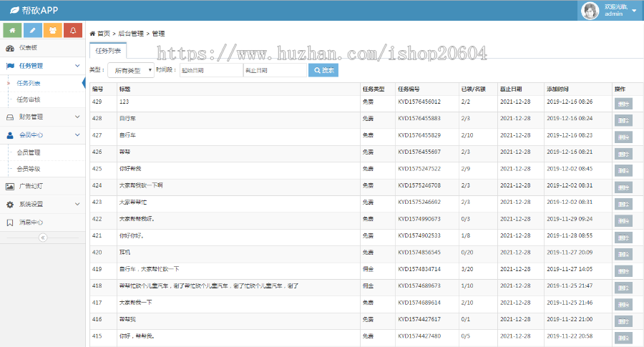644x347 pixels.
Task: Click the blue 搜索 search button
Action: [323, 70]
